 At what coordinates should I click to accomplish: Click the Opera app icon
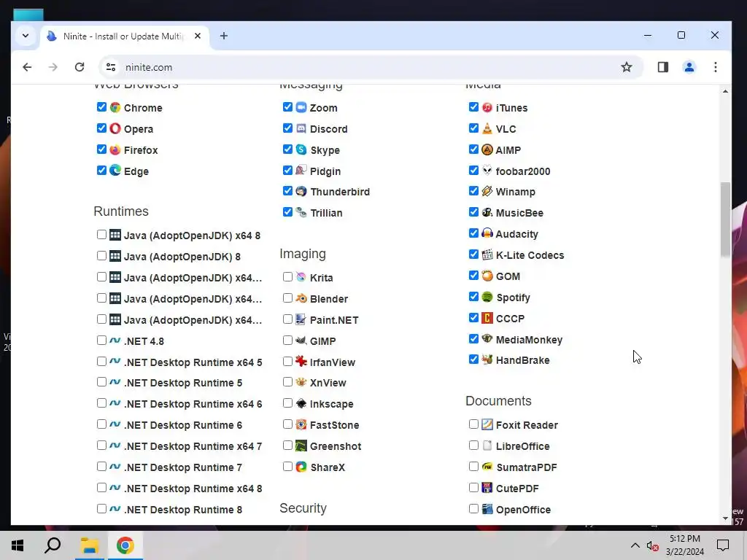pos(115,128)
